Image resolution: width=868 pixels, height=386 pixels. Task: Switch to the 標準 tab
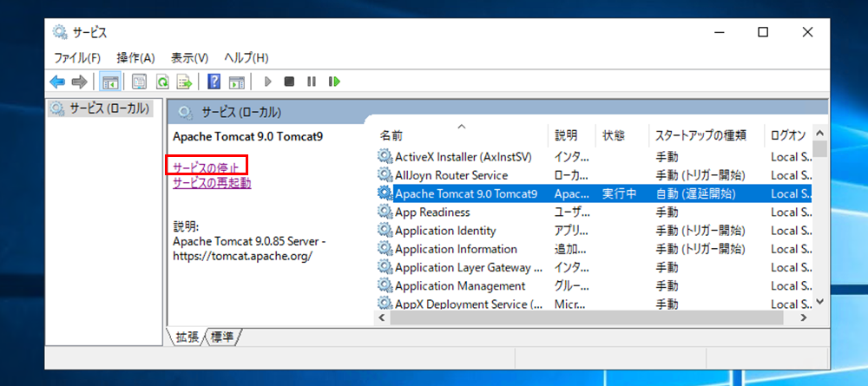coord(222,337)
